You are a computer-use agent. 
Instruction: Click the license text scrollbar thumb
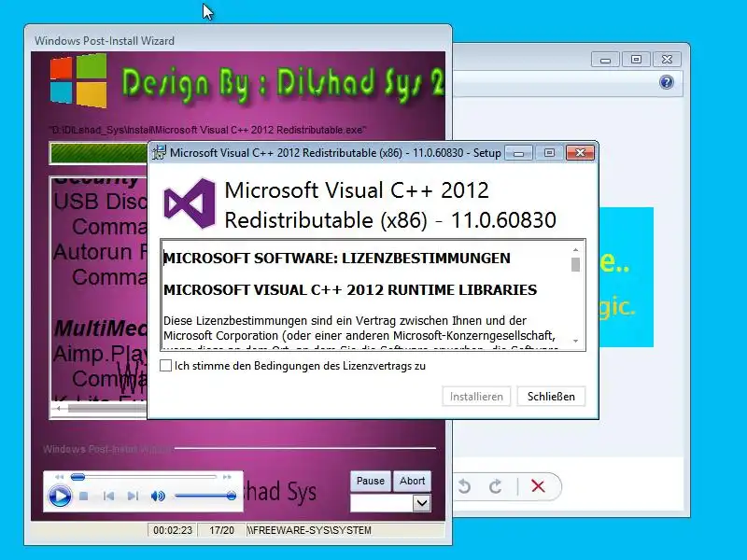(x=575, y=264)
